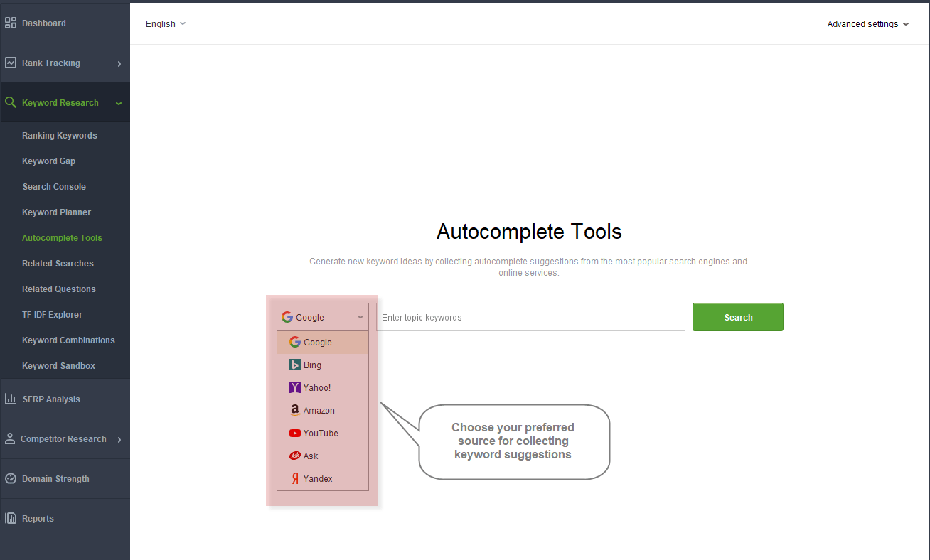Open the Domain Strength label

pos(55,478)
